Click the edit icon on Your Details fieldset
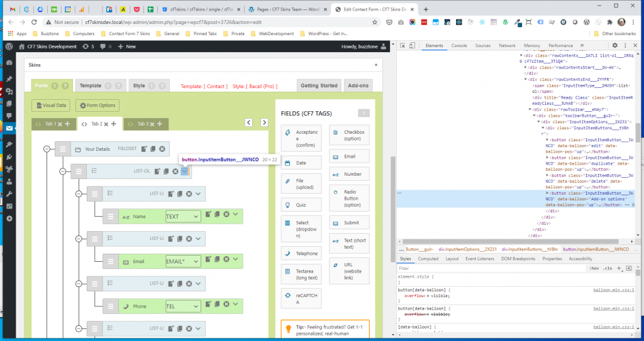This screenshot has height=341, width=644. [x=144, y=149]
